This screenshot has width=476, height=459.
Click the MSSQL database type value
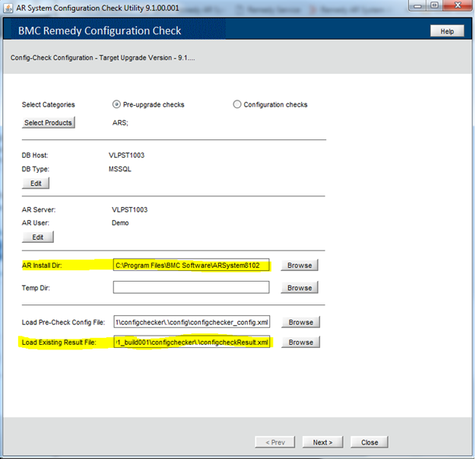click(x=120, y=169)
